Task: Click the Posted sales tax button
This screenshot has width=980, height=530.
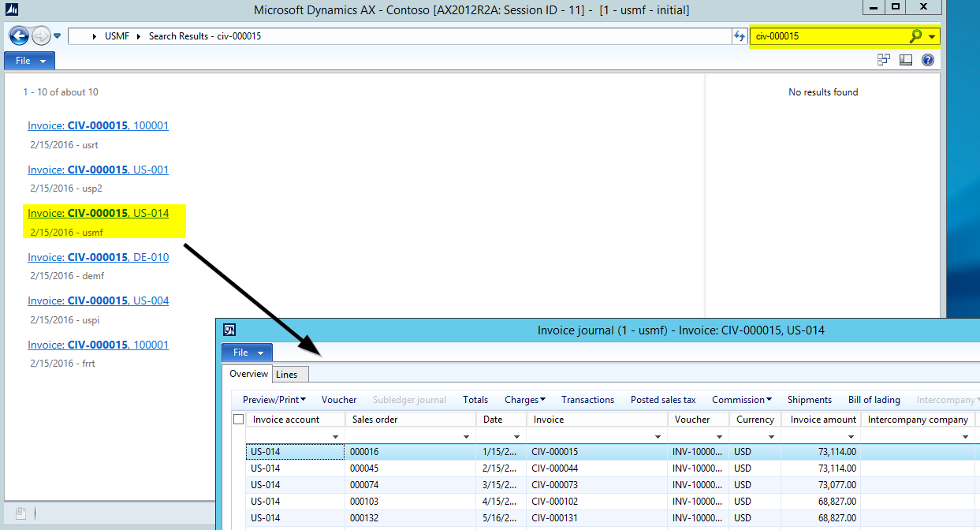Action: coord(663,400)
